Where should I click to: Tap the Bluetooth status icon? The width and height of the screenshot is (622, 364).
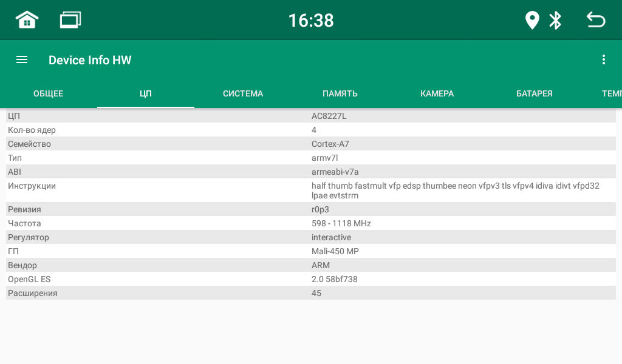[555, 20]
